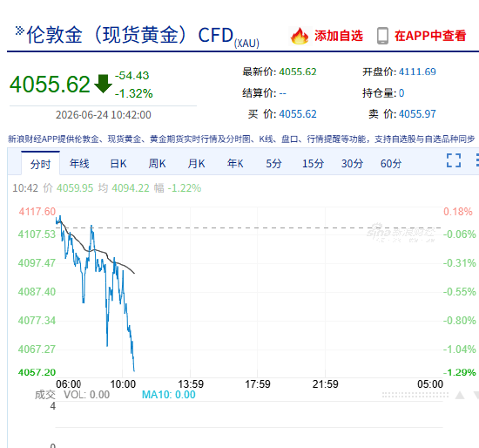Open the 年线 chart tab

pos(79,164)
